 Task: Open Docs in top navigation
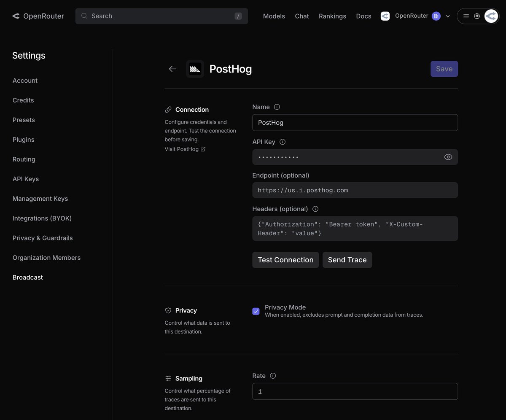(363, 16)
